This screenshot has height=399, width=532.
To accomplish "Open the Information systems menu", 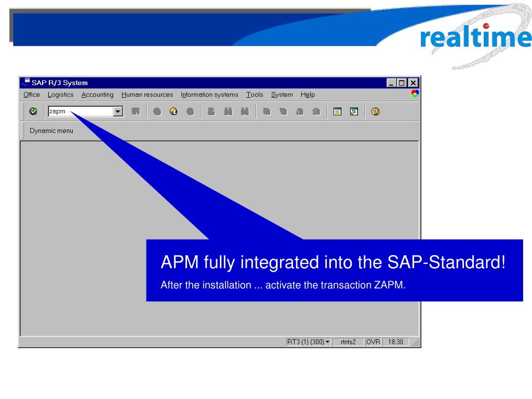I will tap(209, 95).
